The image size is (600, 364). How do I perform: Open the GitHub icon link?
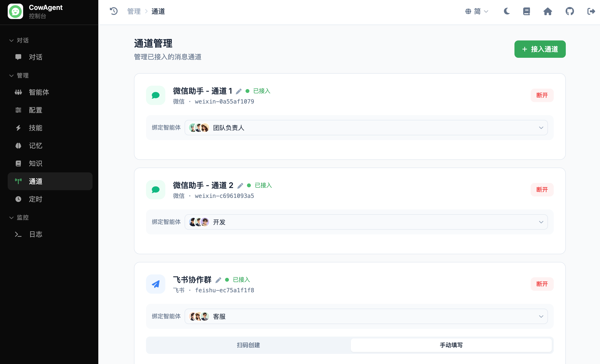point(570,11)
